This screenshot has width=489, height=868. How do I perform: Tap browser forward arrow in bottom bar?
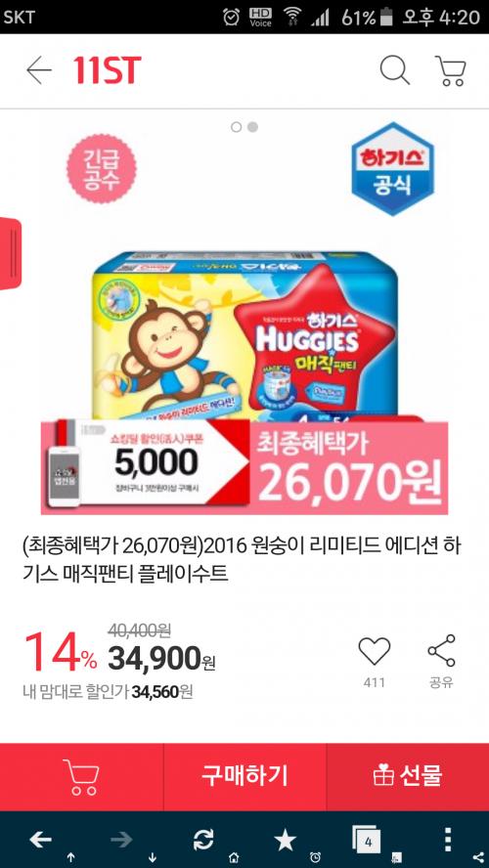pos(121,840)
